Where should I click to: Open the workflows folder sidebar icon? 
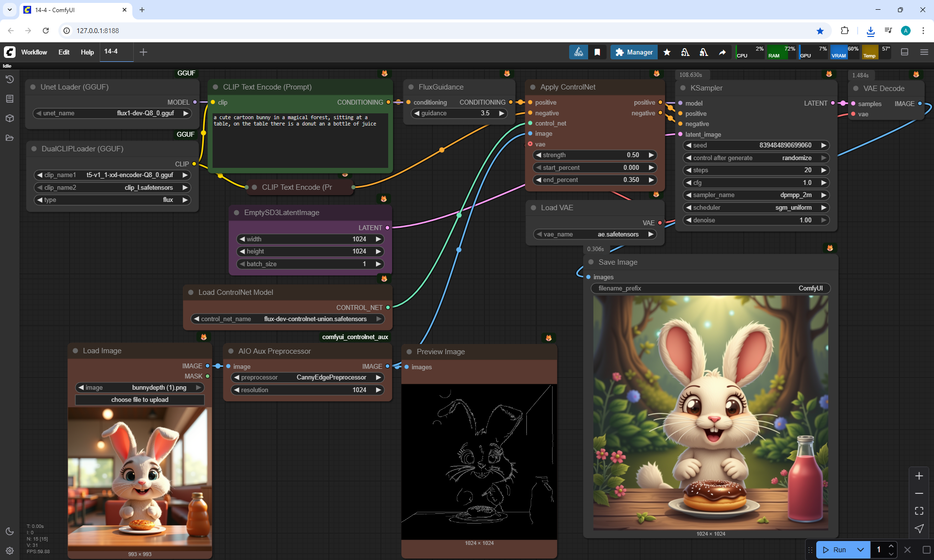click(9, 138)
